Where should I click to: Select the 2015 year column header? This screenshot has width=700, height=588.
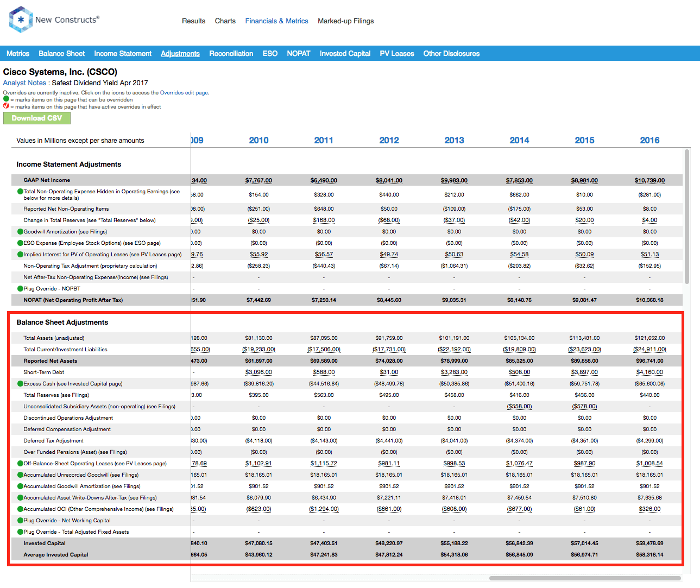pos(584,140)
